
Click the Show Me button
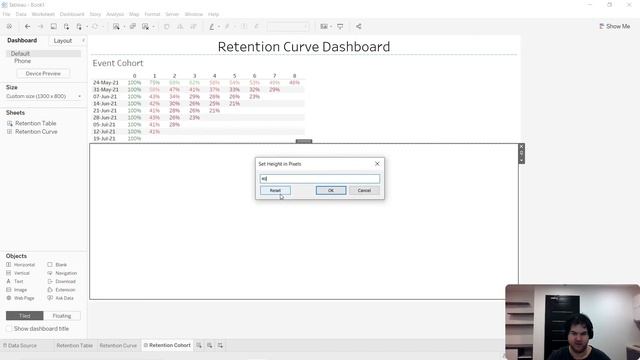(x=614, y=26)
